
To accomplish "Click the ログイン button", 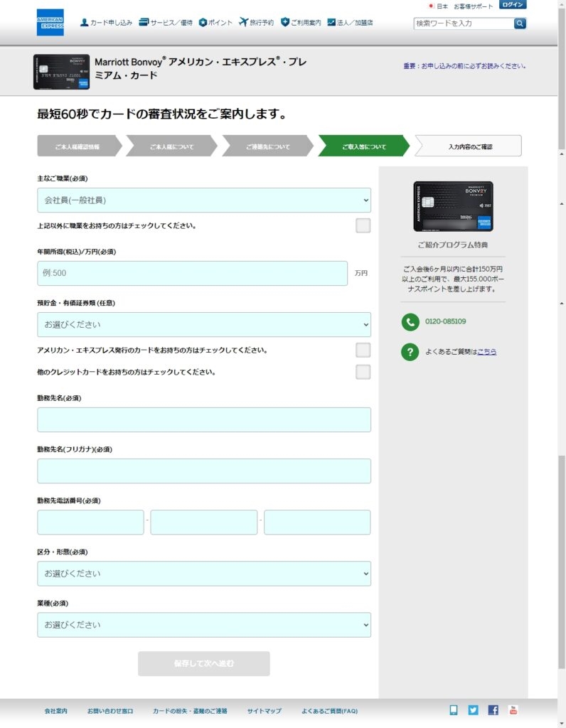I will point(513,4).
